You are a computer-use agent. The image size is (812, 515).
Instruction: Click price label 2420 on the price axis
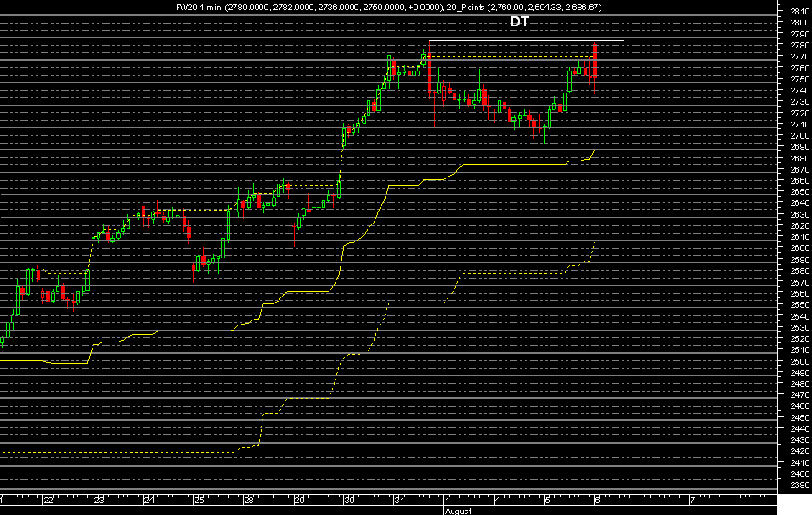point(801,451)
